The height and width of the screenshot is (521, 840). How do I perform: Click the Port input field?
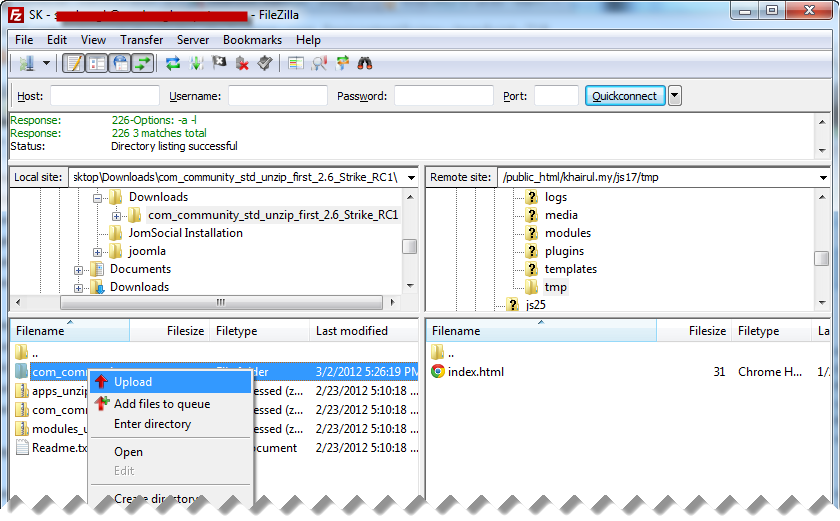tap(556, 96)
